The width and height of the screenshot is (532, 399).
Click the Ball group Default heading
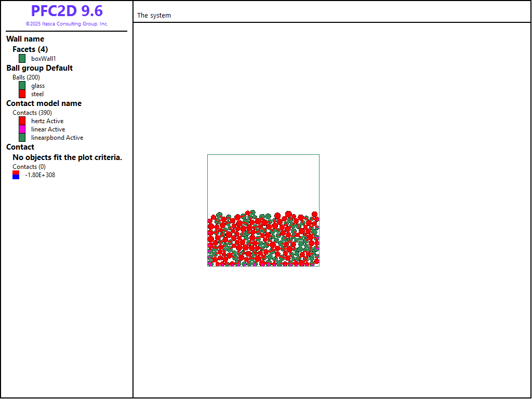coord(39,68)
